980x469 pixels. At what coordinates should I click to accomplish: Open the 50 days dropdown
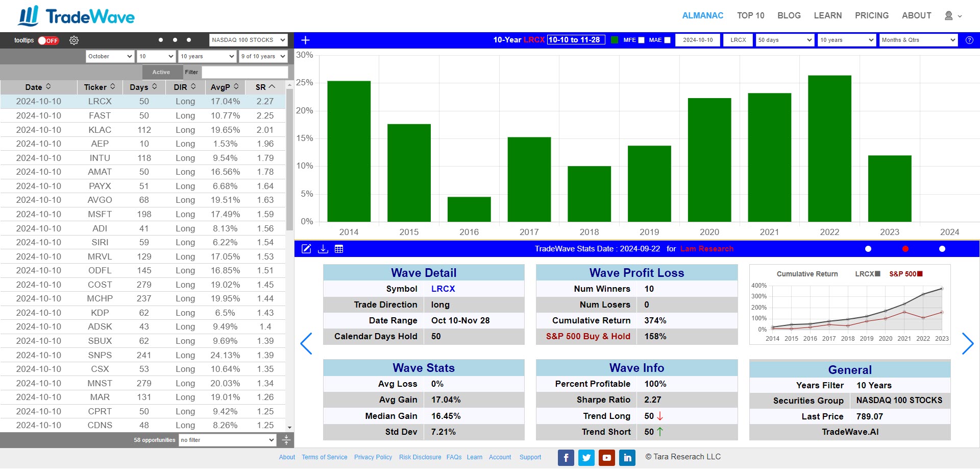(x=785, y=40)
